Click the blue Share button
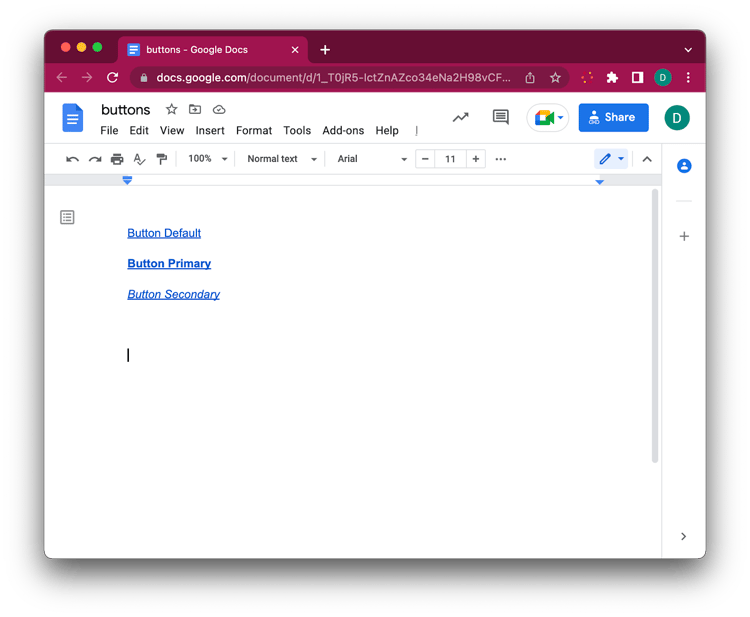 pos(613,118)
